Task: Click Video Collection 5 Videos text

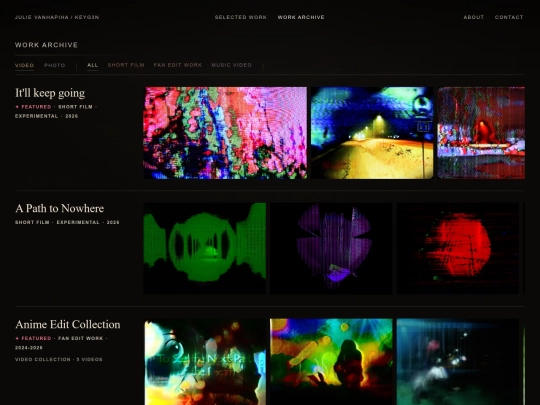Action: click(59, 360)
